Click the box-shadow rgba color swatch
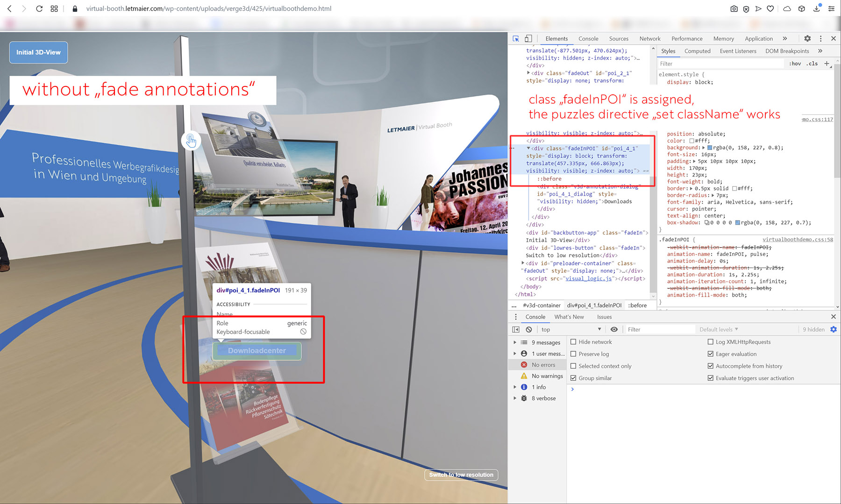 click(x=737, y=223)
